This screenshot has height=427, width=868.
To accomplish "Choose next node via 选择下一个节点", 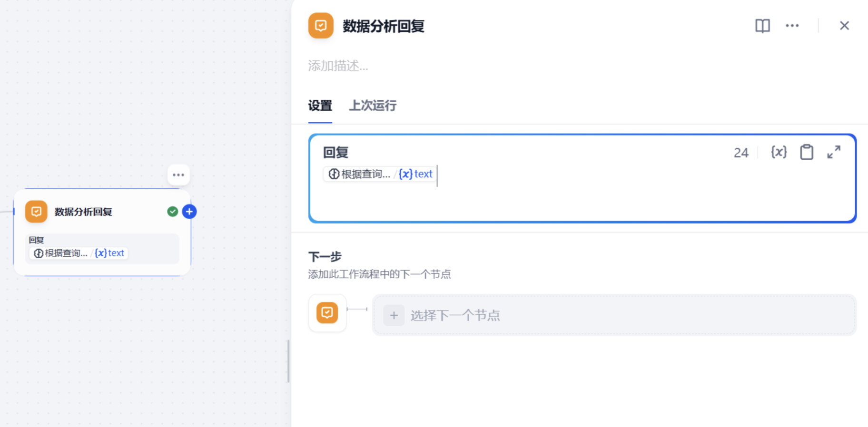I will click(614, 315).
